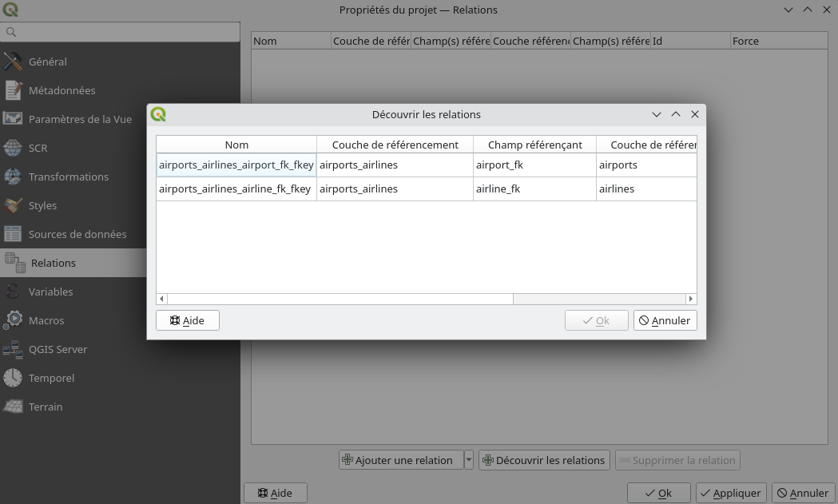Click the horizontal scrollbar left arrow

tap(162, 300)
